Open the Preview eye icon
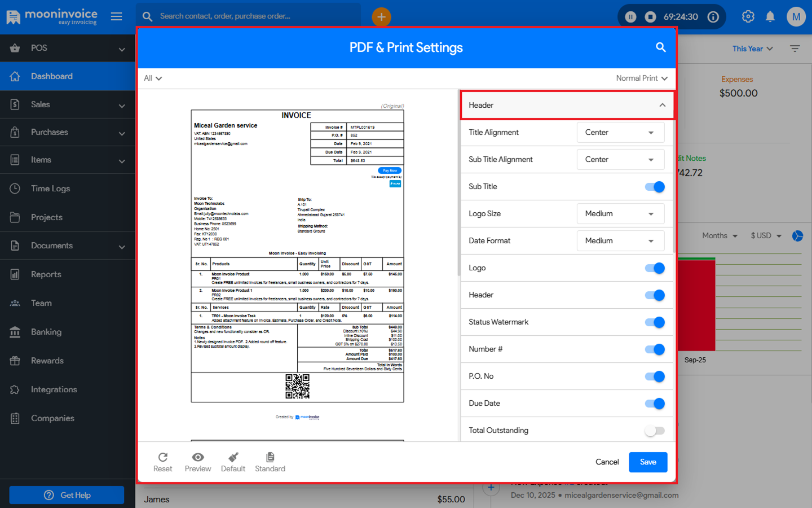 (x=197, y=458)
